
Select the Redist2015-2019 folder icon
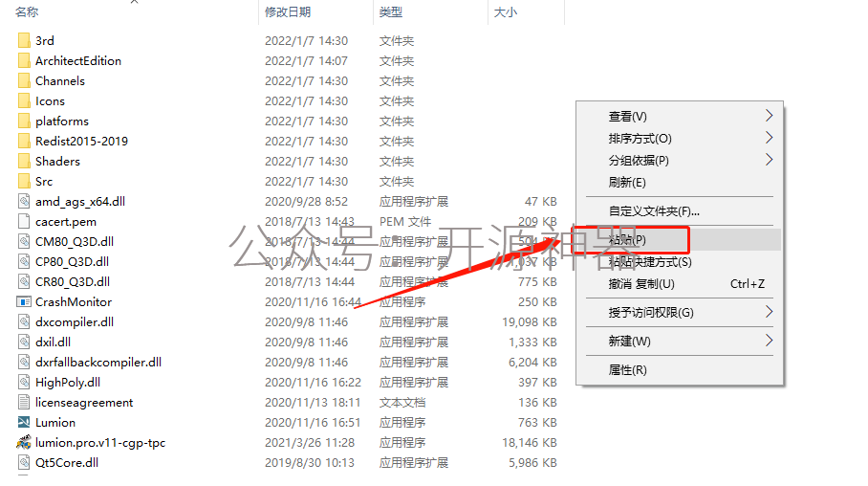24,142
